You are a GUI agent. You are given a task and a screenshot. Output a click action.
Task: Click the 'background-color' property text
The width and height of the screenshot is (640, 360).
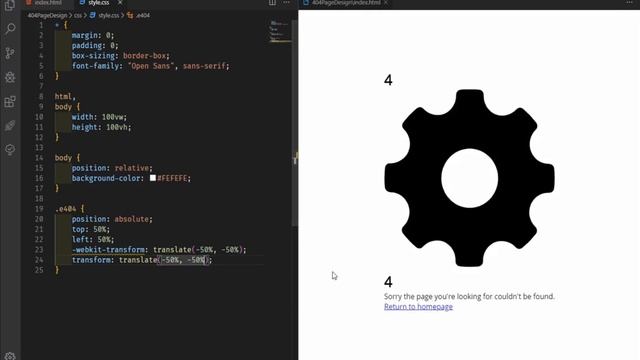point(106,178)
